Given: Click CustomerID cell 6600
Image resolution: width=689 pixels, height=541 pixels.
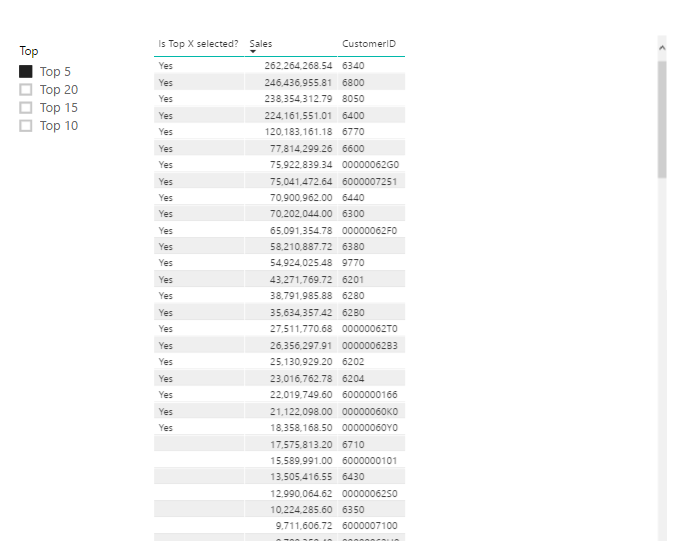Looking at the screenshot, I should tap(353, 149).
